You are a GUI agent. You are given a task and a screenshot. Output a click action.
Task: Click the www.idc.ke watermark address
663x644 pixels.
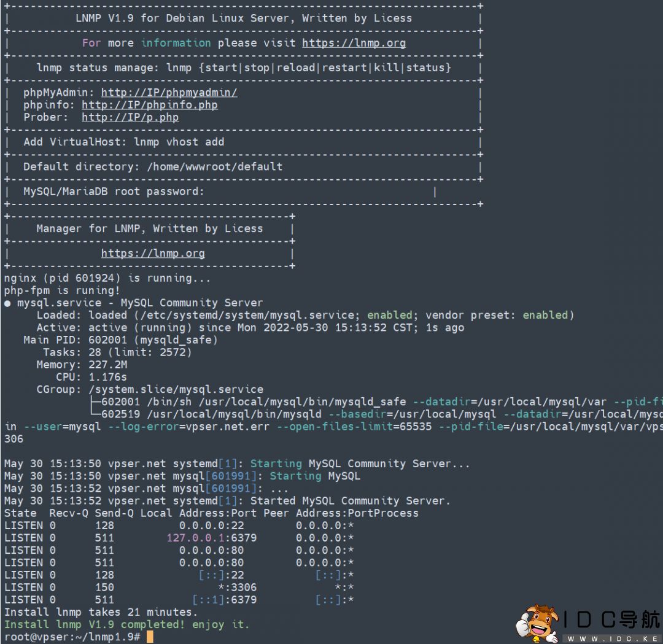611,638
